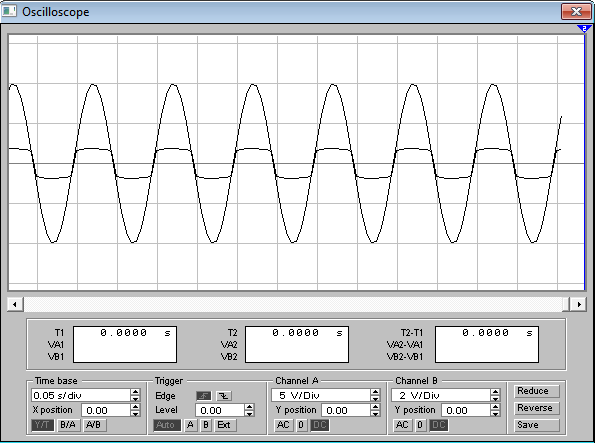Viewport: 597px width, 444px height.
Task: Increase Channel A V/Div scale
Action: [x=375, y=392]
